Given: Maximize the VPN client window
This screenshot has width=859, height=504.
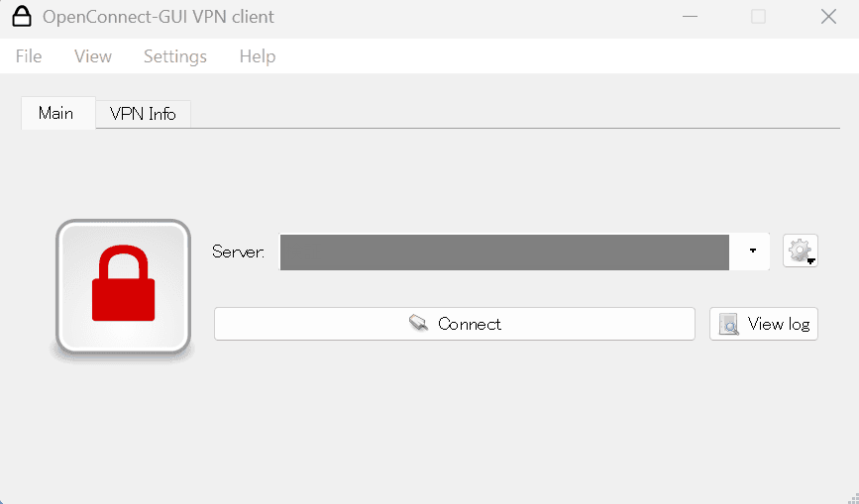Looking at the screenshot, I should point(759,17).
